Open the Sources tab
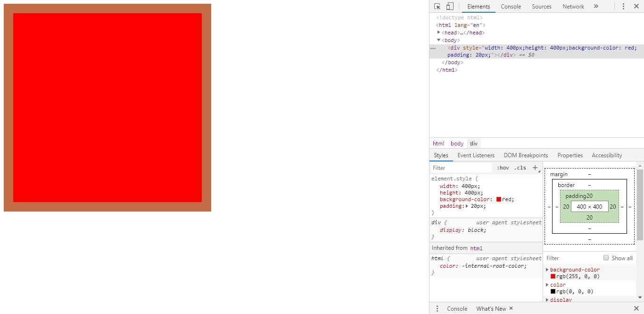644x314 pixels. click(x=541, y=7)
